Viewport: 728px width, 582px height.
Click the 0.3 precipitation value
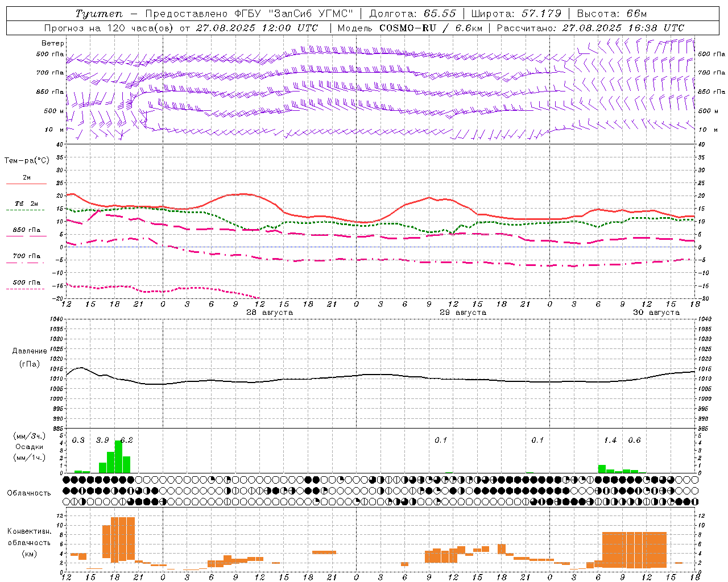pos(78,440)
